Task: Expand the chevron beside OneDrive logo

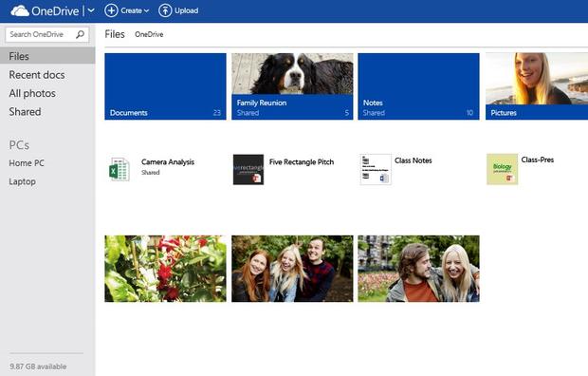Action: pos(91,10)
